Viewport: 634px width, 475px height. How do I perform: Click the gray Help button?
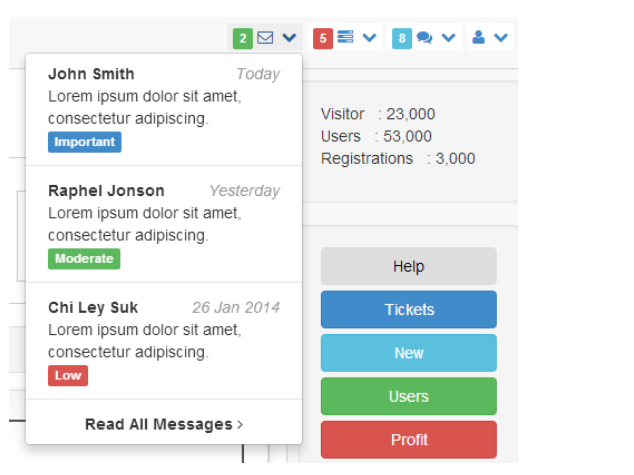409,266
